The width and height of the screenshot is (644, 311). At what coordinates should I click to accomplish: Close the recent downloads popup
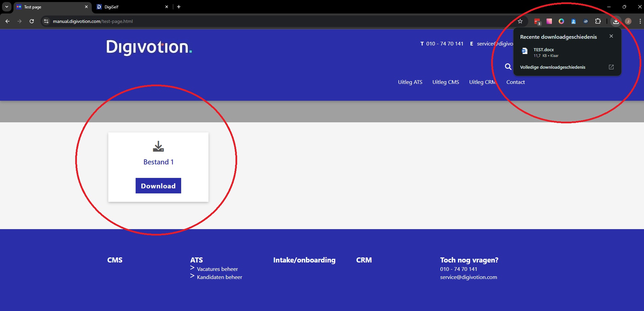point(611,36)
